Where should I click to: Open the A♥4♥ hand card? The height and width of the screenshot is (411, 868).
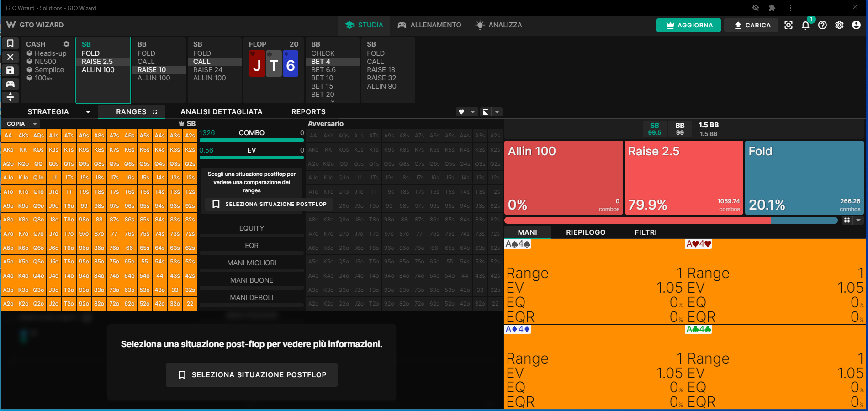pyautogui.click(x=775, y=282)
